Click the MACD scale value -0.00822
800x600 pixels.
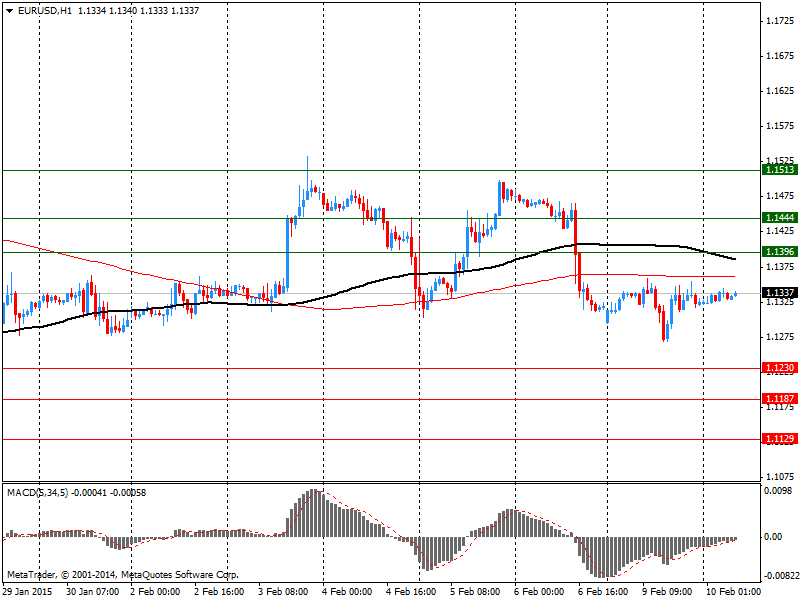(x=780, y=576)
